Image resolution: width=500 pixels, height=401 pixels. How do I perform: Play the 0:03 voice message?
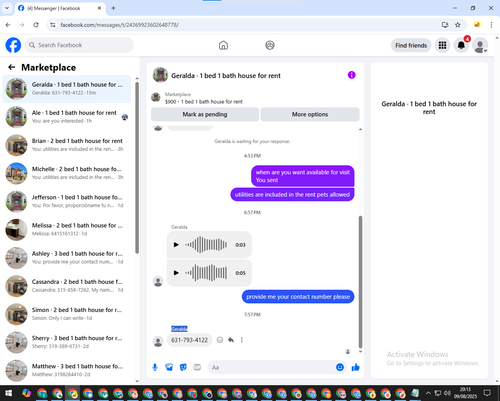coord(176,245)
